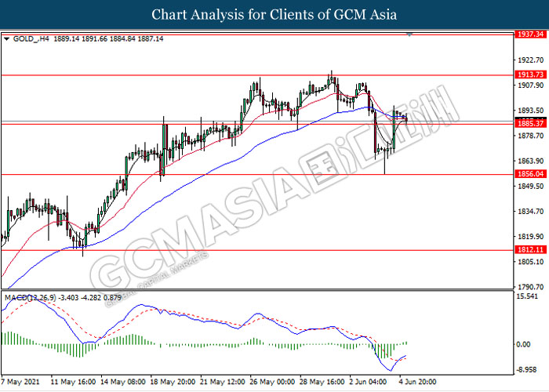Click the Chart Analysis for Clients heading
The image size is (549, 392).
(274, 15)
